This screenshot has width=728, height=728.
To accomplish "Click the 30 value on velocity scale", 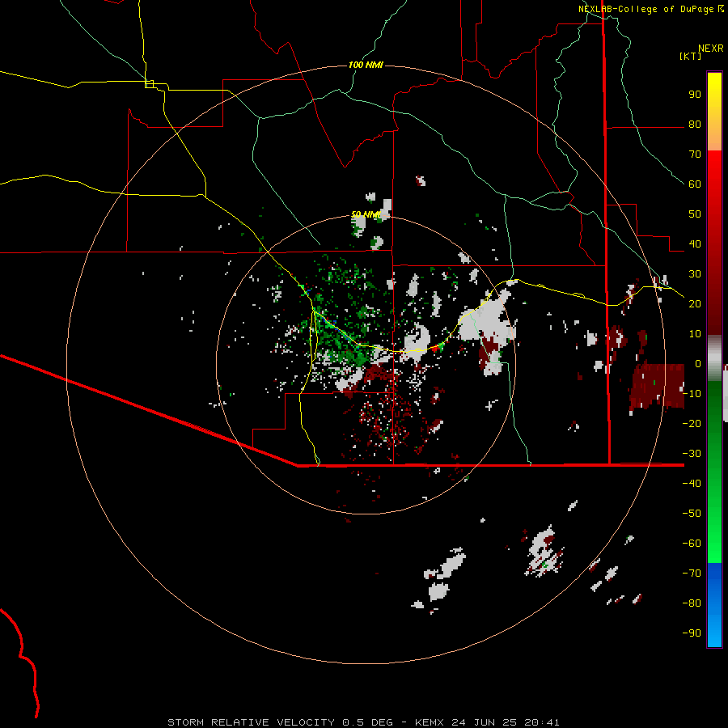I will 695,274.
